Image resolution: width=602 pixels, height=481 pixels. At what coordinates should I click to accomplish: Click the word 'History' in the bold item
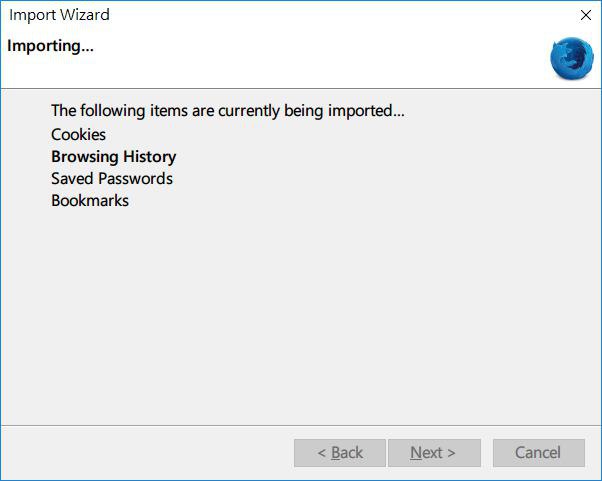(150, 157)
